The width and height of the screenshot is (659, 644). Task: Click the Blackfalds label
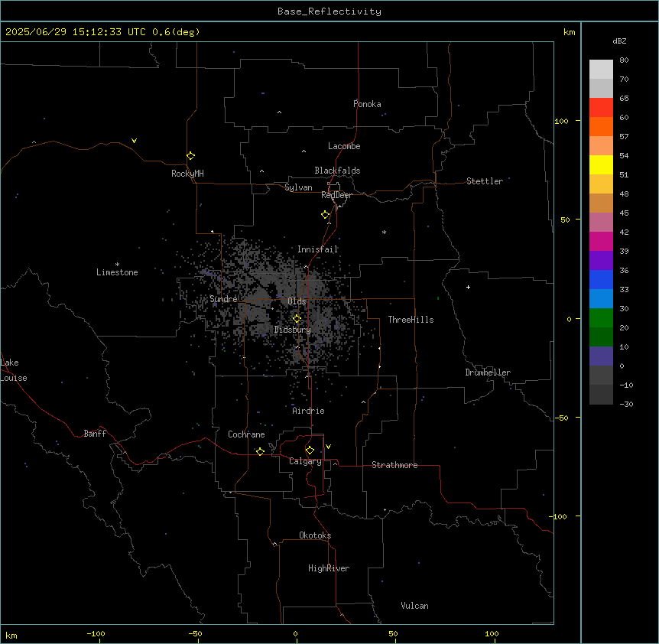coord(337,171)
